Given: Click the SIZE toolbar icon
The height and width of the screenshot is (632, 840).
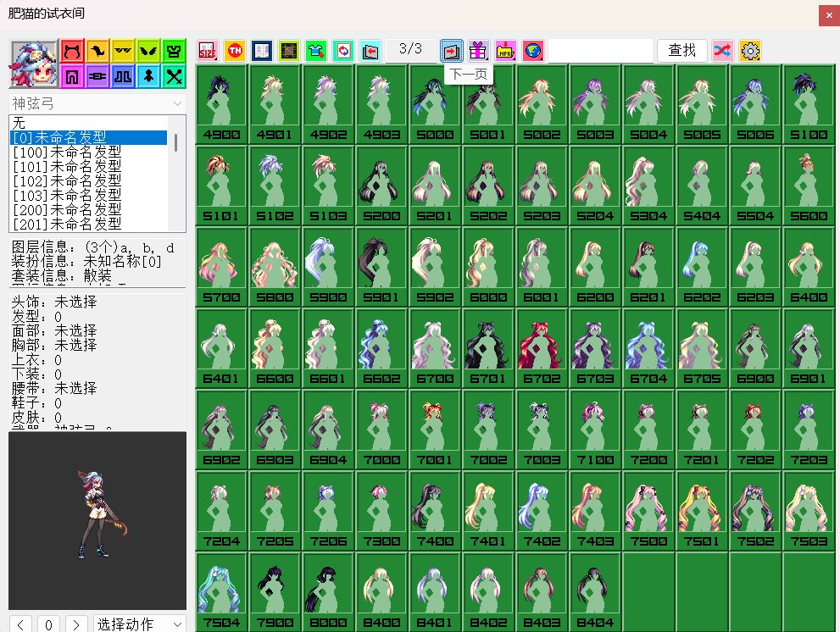Looking at the screenshot, I should pos(208,51).
